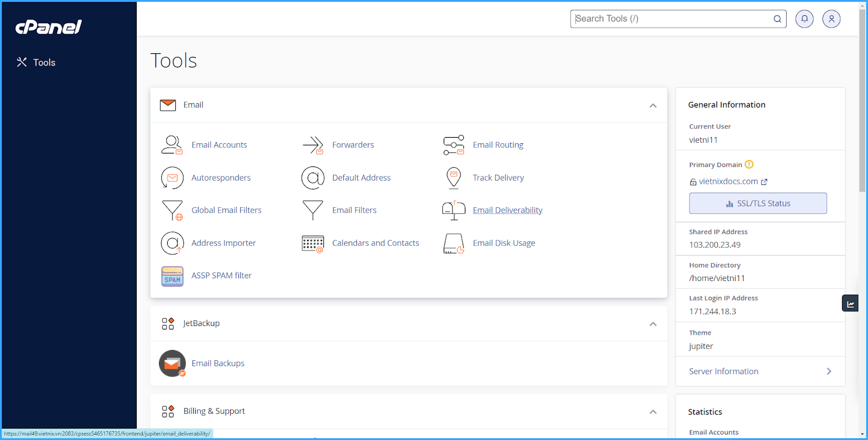The height and width of the screenshot is (440, 868).
Task: Open the Email Disk Usage icon
Action: [x=454, y=244]
